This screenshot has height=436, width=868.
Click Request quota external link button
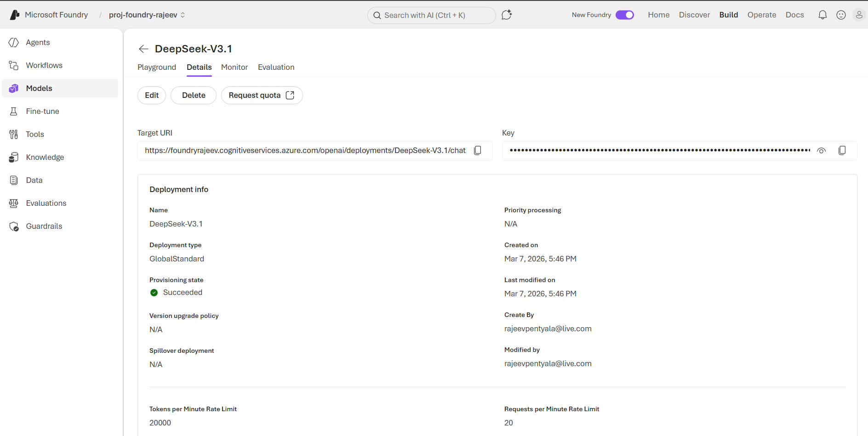(x=262, y=96)
